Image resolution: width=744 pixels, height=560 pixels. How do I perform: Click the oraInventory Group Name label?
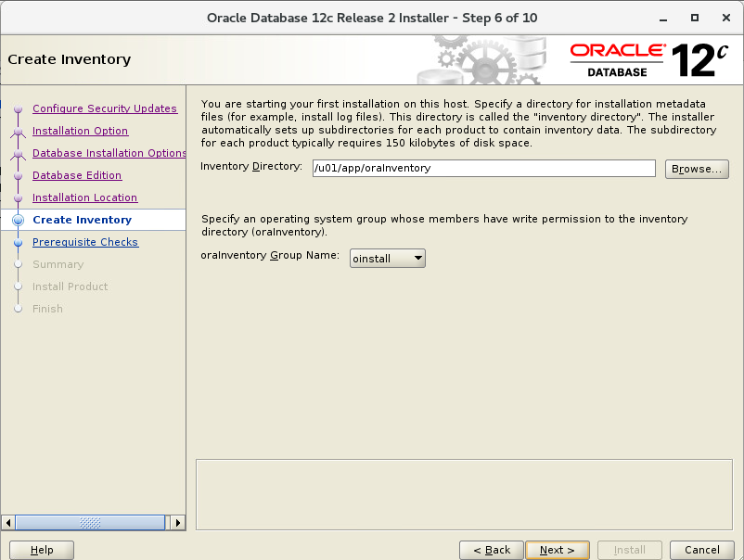tap(270, 256)
